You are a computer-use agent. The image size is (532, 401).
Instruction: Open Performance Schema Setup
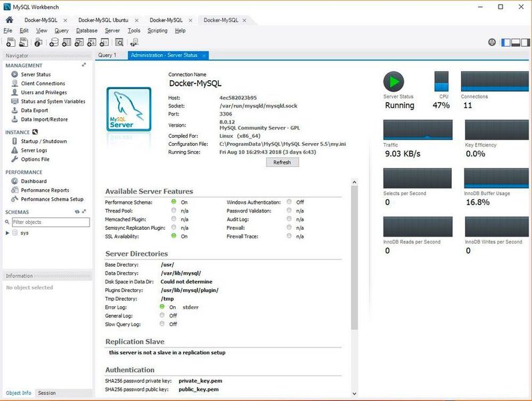52,199
